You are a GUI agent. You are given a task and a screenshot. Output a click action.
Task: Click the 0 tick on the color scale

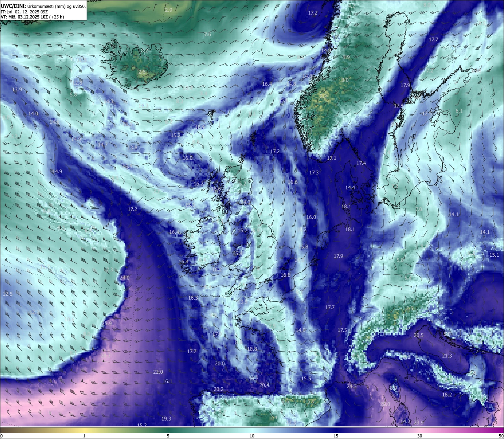click(1, 436)
